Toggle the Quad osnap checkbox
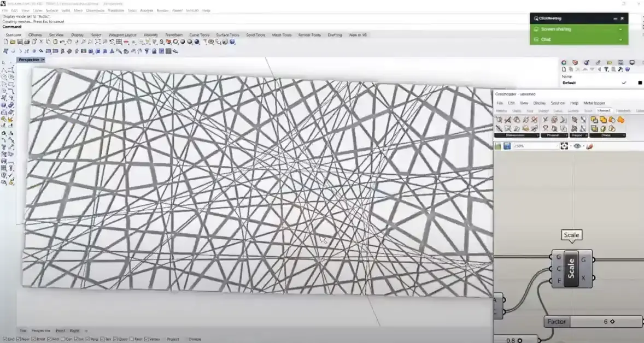 (116, 339)
